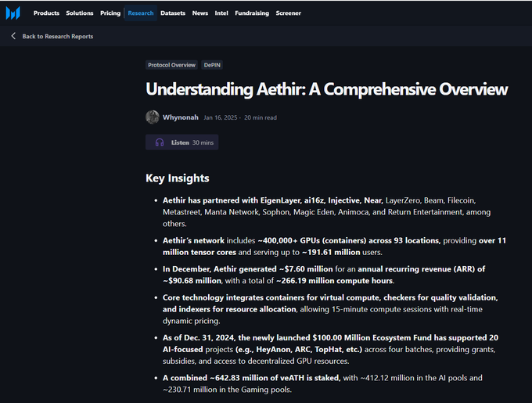Open the Intel nav item

(x=221, y=13)
